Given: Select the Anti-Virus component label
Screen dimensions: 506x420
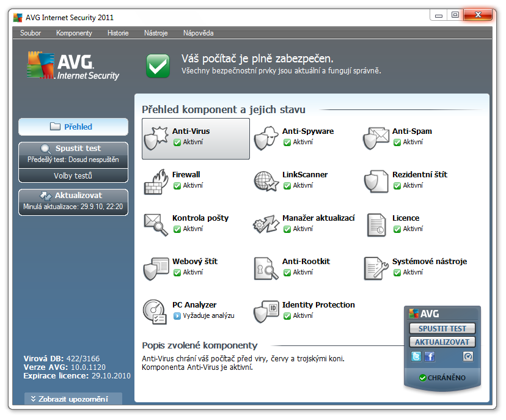Looking at the screenshot, I should (191, 131).
